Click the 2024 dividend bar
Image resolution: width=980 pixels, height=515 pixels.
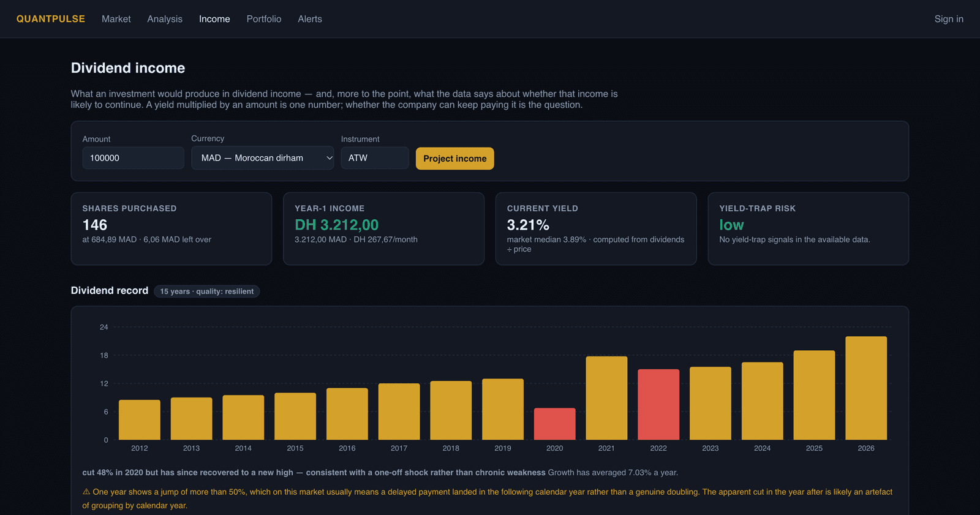[763, 401]
